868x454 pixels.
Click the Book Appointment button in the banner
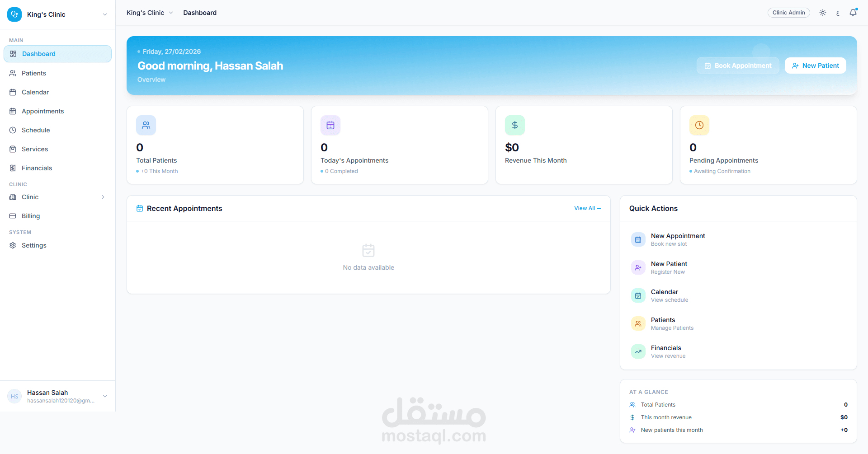click(738, 66)
